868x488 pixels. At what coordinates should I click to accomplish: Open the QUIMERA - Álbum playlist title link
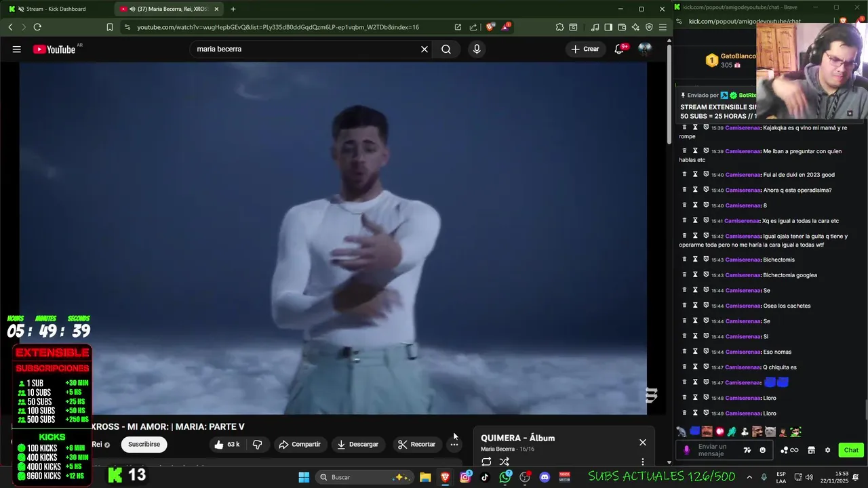pyautogui.click(x=518, y=438)
